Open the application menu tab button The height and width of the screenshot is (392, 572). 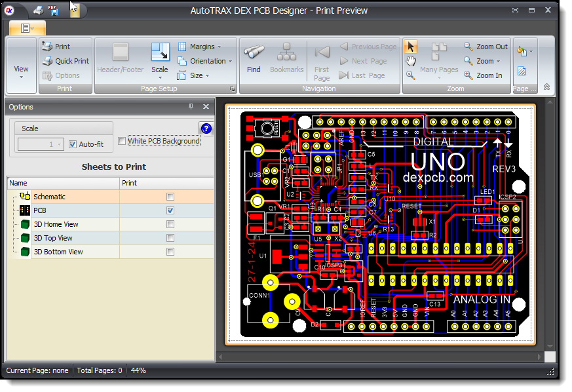[x=27, y=28]
